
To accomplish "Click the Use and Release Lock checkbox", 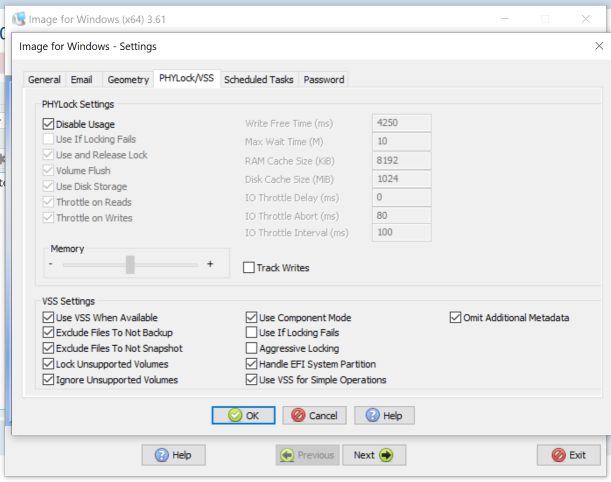I will pos(48,155).
